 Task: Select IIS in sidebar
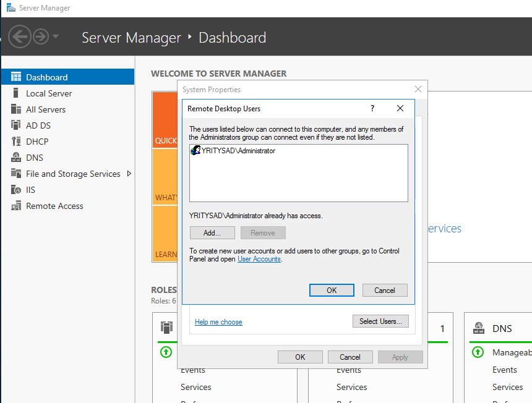click(30, 190)
